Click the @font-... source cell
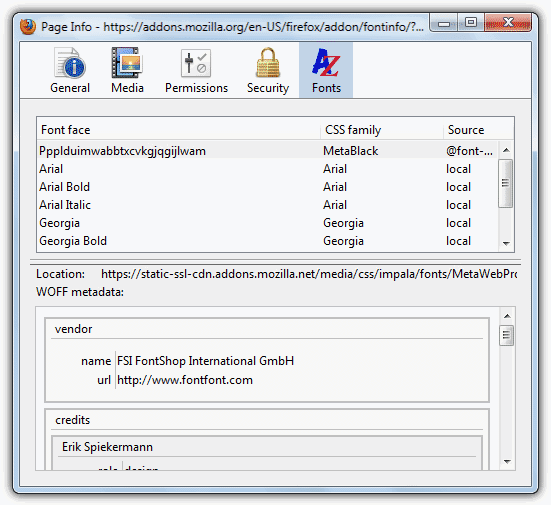The image size is (551, 505). click(469, 151)
